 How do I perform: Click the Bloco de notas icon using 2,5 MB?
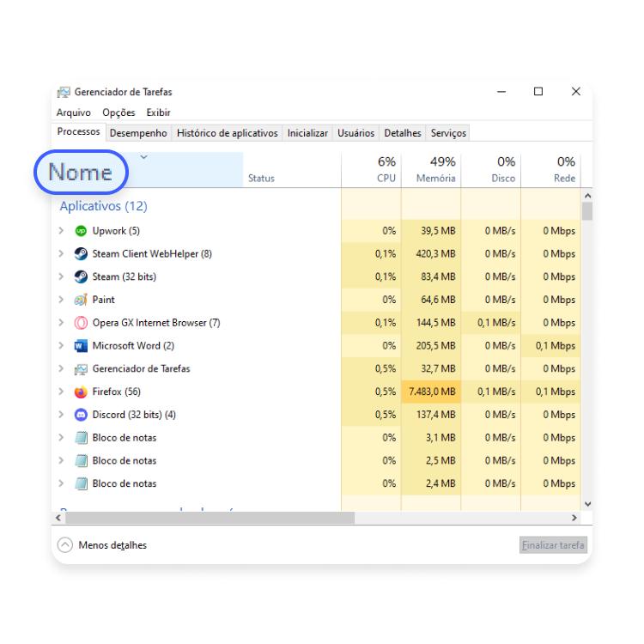click(x=81, y=461)
